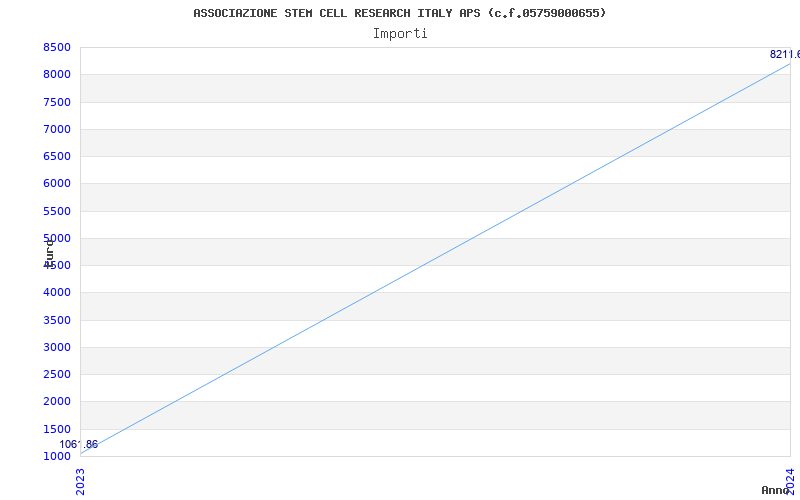The height and width of the screenshot is (500, 800).
Task: Select the 1000 y-axis label
Action: tap(57, 456)
